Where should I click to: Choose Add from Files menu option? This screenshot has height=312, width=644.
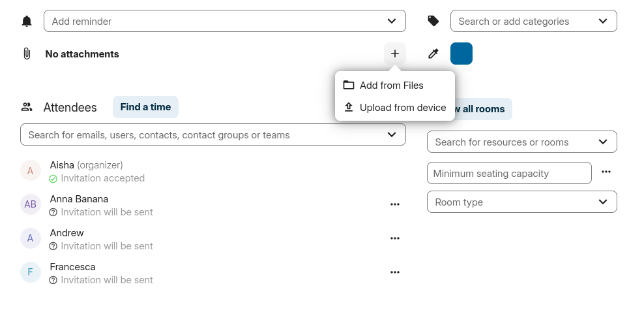click(391, 86)
